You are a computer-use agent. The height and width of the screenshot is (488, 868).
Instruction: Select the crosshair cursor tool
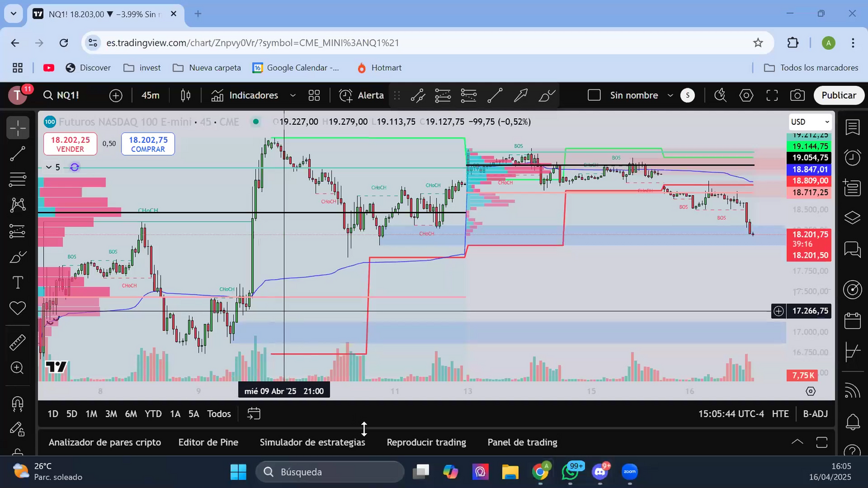(x=18, y=128)
